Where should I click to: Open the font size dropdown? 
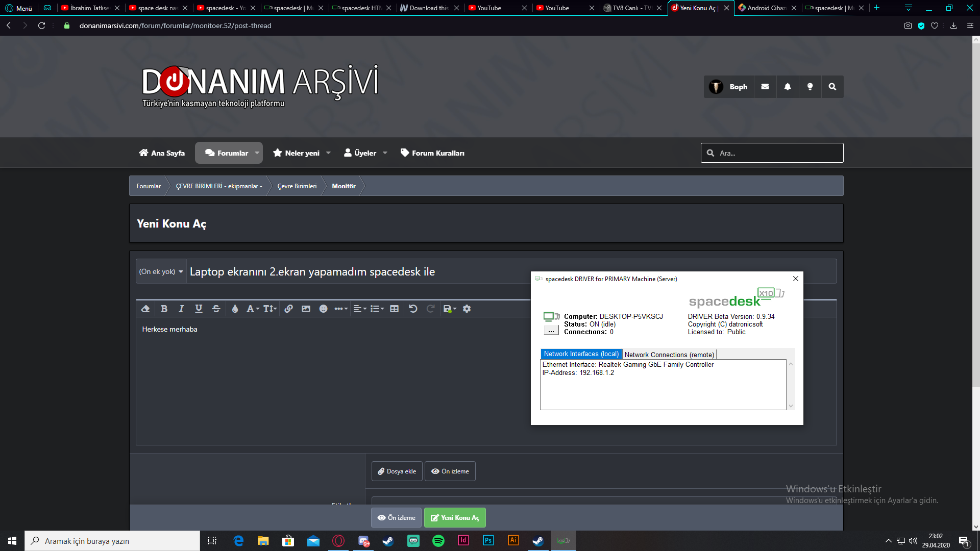(x=270, y=309)
